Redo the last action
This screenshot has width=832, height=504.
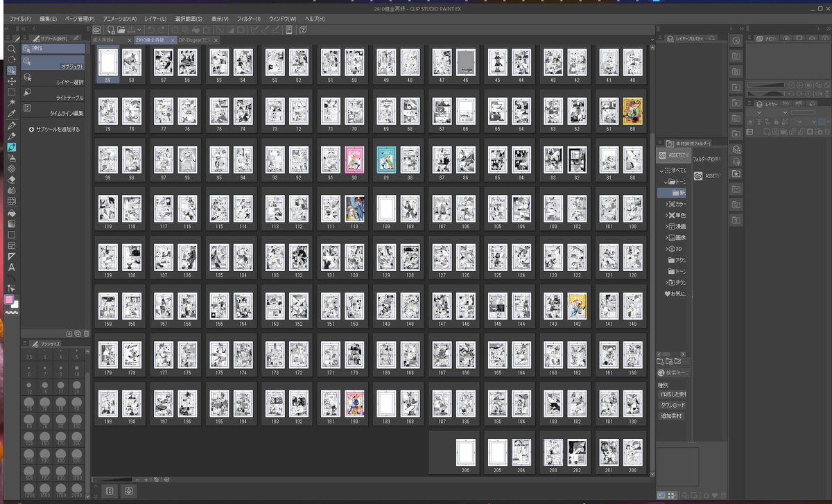pos(163,30)
